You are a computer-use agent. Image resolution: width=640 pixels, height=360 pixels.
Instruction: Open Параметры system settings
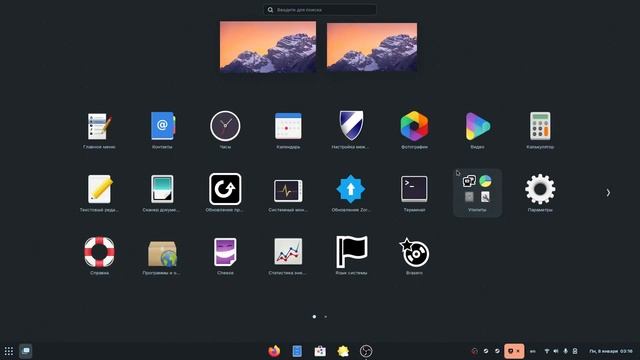(540, 189)
